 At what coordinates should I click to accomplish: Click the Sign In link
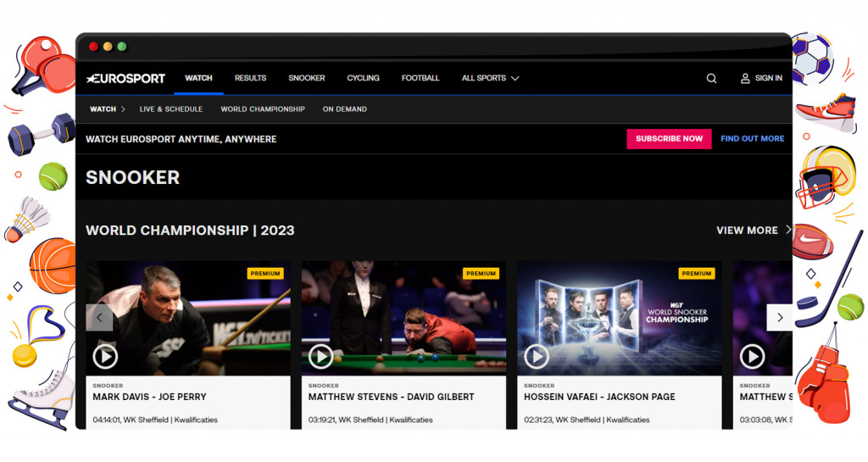768,79
